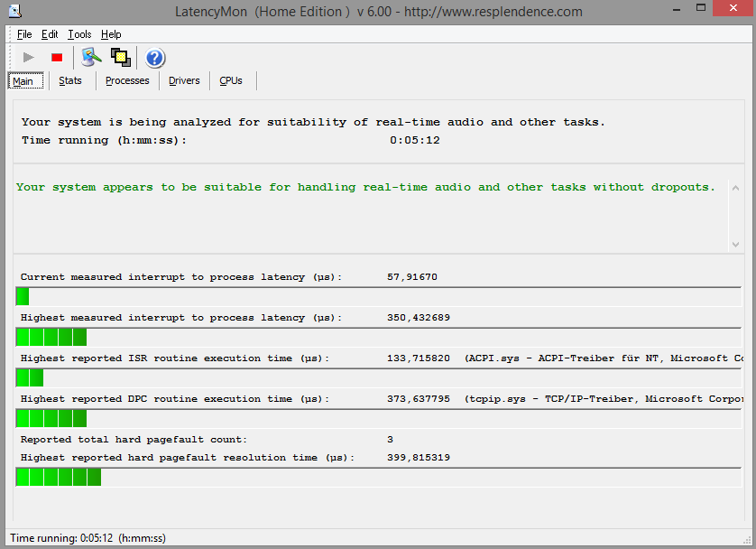Image resolution: width=756 pixels, height=549 pixels.
Task: Click the pagefault resolution value 399,815319
Action: pos(419,457)
